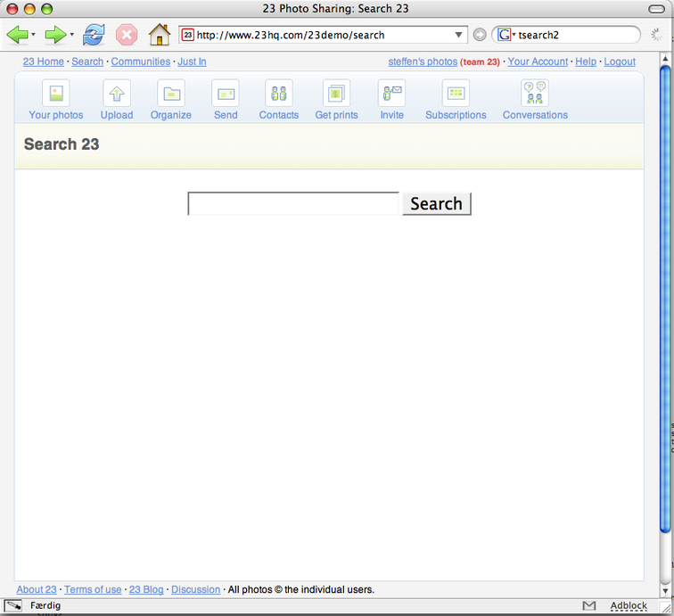Click the toolbar toggle pill in title bar
Image resolution: width=674 pixels, height=616 pixels.
point(656,9)
